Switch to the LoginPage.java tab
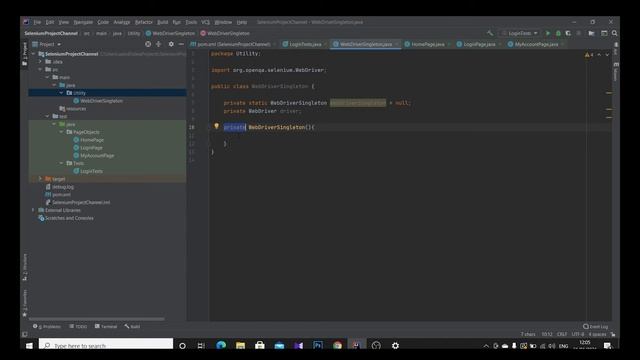Image resolution: width=640 pixels, height=360 pixels. tap(479, 44)
